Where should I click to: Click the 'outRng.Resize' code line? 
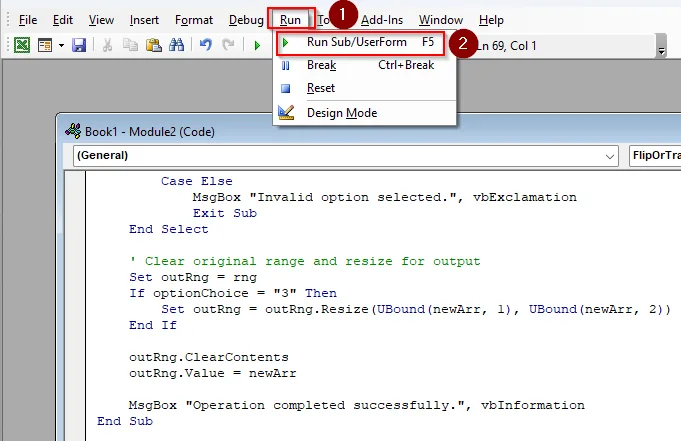[x=416, y=309]
